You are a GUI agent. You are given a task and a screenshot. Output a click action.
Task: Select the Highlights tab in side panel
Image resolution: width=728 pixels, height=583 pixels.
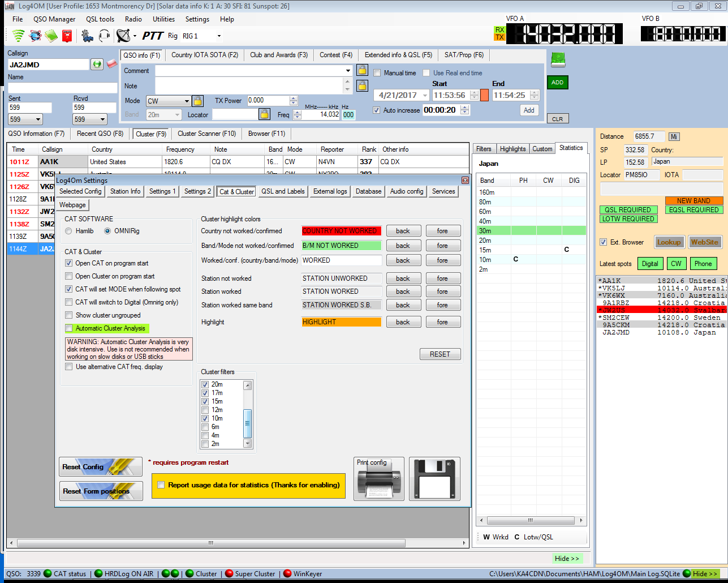pyautogui.click(x=512, y=149)
